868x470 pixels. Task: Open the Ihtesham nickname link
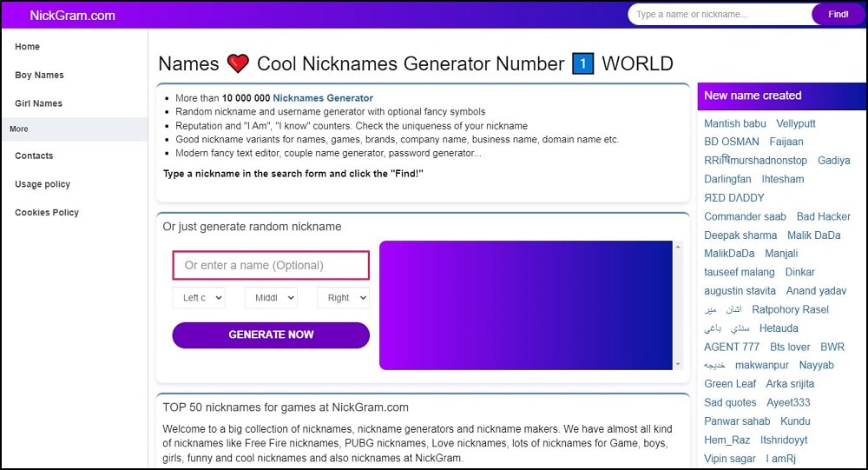pos(783,179)
